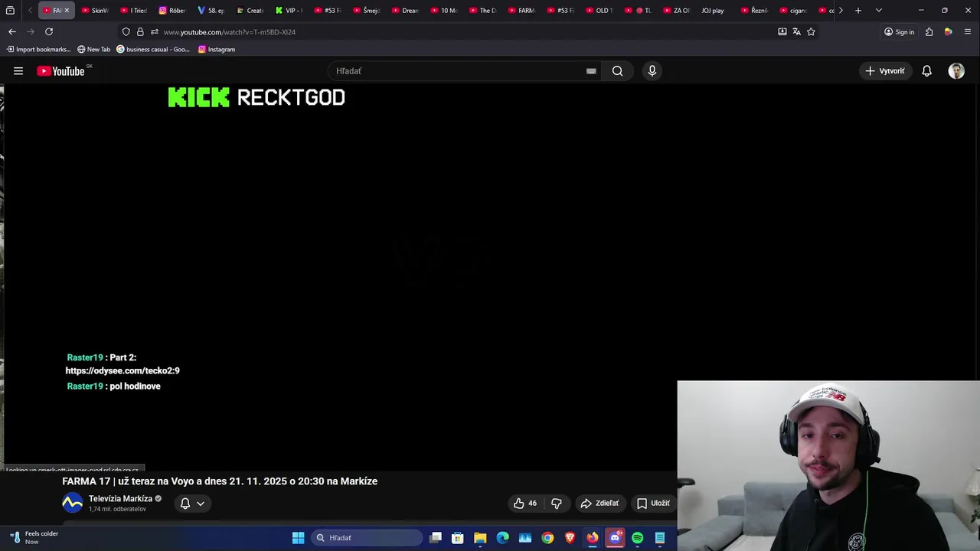Open the Televízia Markíza channel name link
Image resolution: width=980 pixels, height=551 pixels.
(x=120, y=499)
